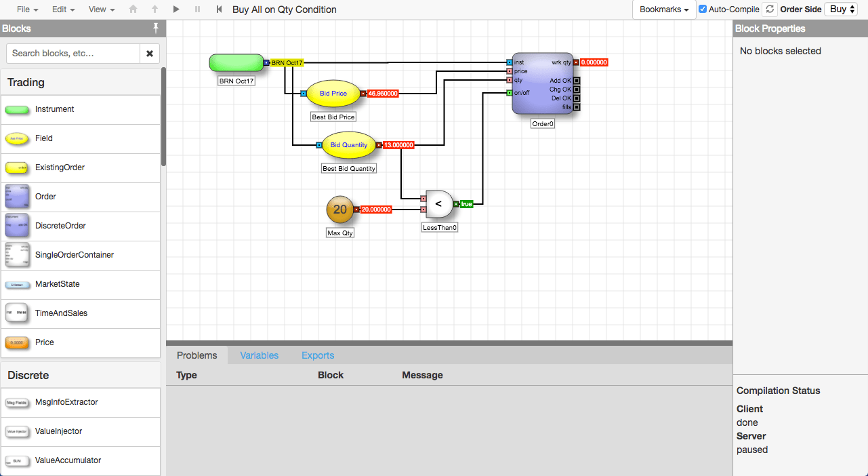The image size is (868, 476).
Task: Select the Instrument block in the palette
Action: 81,109
